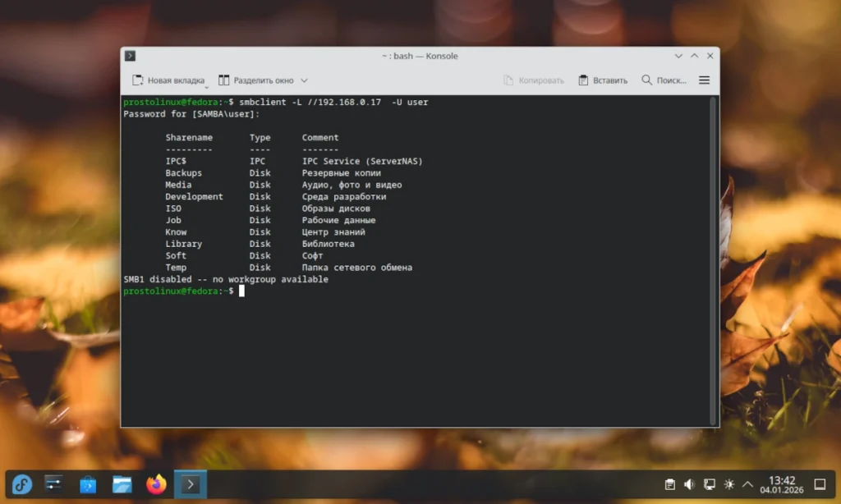This screenshot has height=504, width=841.
Task: Click the 'ISO' sharename text
Action: (173, 208)
